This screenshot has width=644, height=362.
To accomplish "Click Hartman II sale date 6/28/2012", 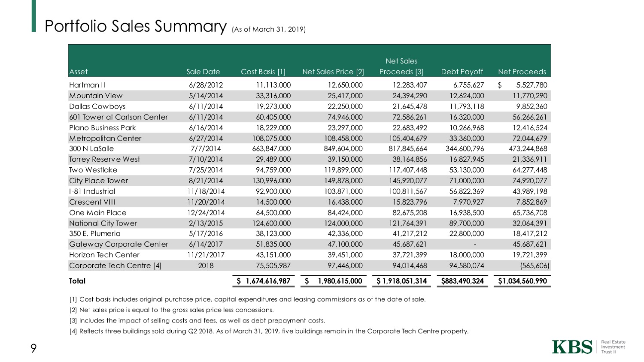I will click(x=206, y=85).
